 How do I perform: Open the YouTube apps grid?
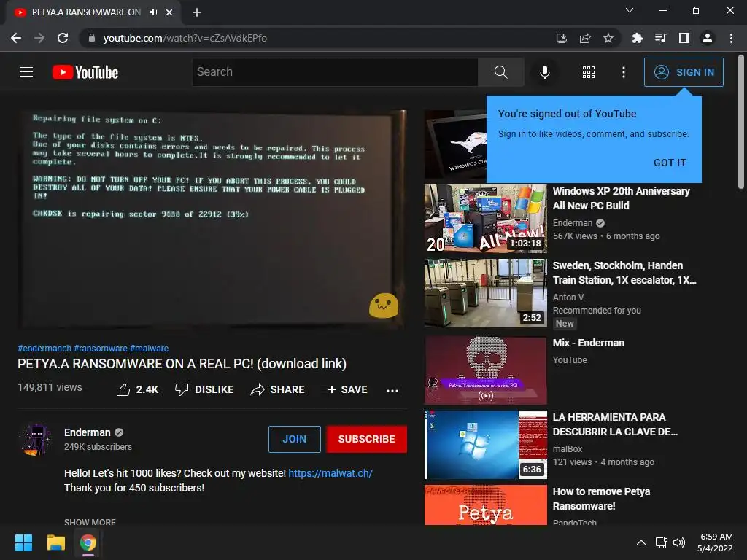tap(589, 72)
